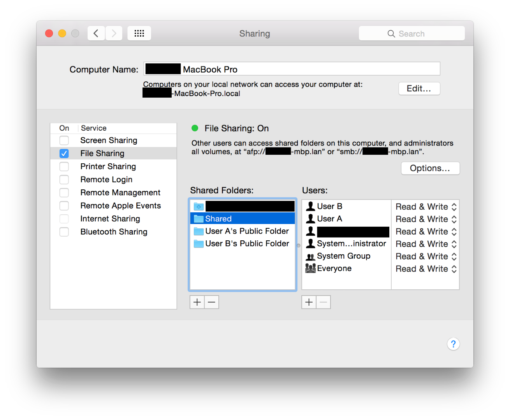The image size is (510, 420).
Task: Enable the Screen Sharing checkbox
Action: (x=64, y=140)
